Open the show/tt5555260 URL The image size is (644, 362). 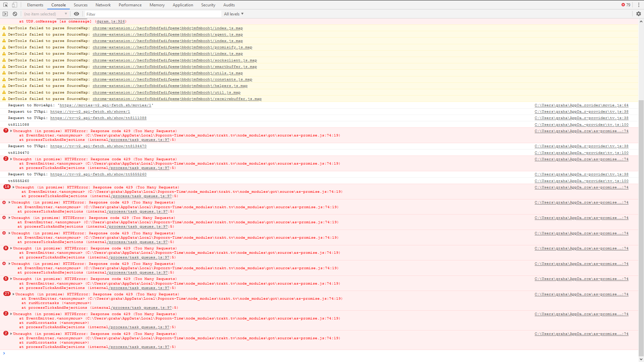tap(98, 174)
